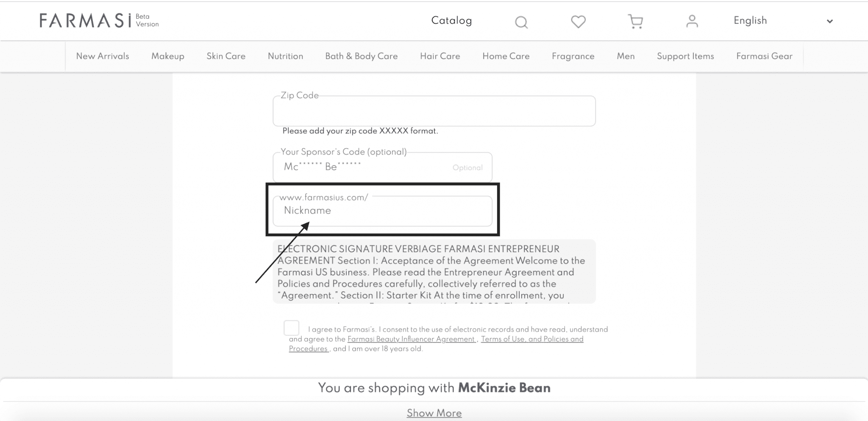The width and height of the screenshot is (868, 421).
Task: Select the Fragrance category
Action: click(573, 56)
